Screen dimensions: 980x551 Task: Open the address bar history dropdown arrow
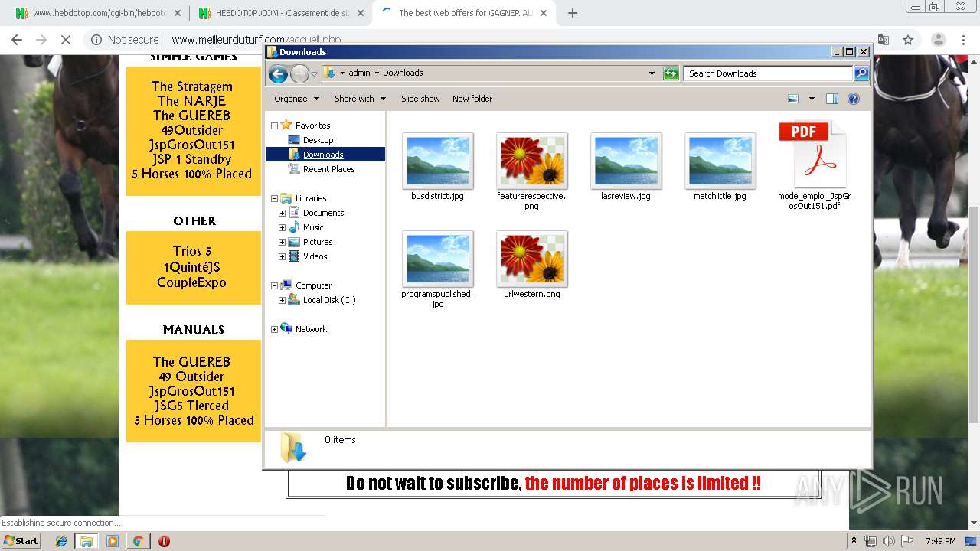point(652,73)
